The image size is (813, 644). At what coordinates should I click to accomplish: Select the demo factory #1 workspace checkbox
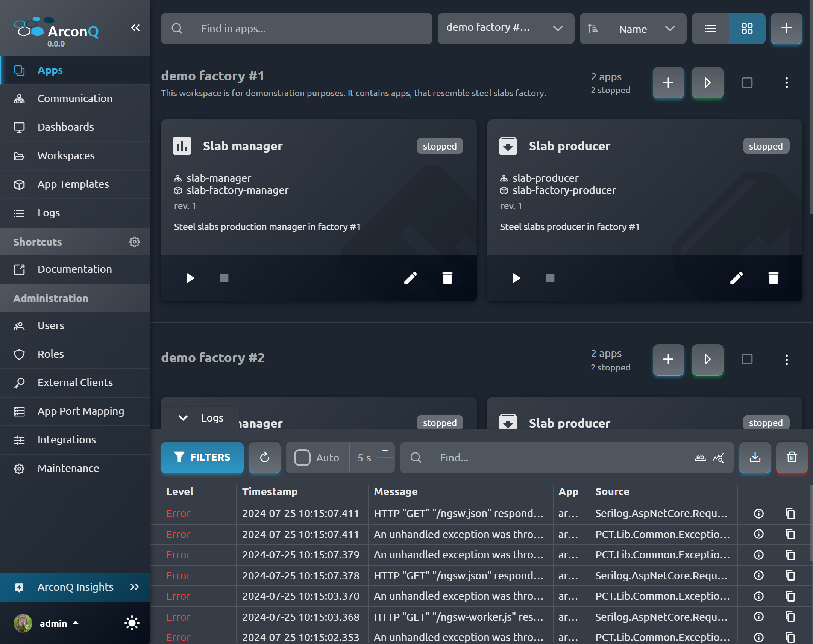click(x=747, y=83)
